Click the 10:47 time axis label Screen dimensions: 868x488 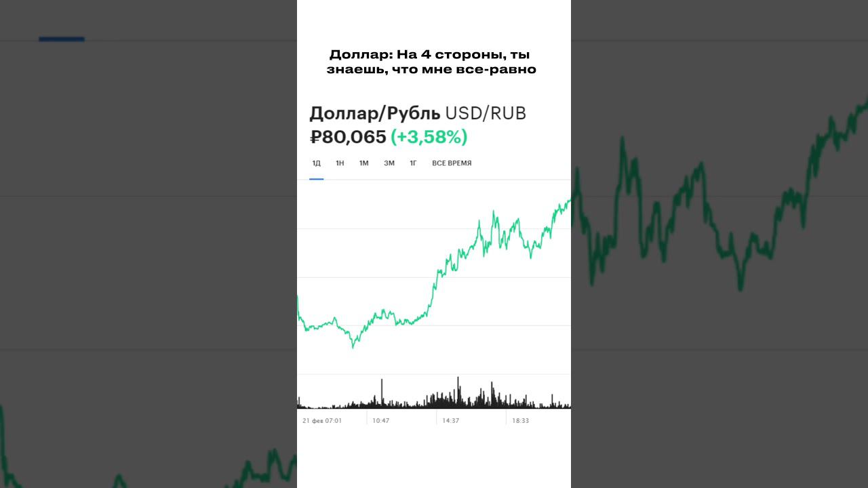(380, 420)
